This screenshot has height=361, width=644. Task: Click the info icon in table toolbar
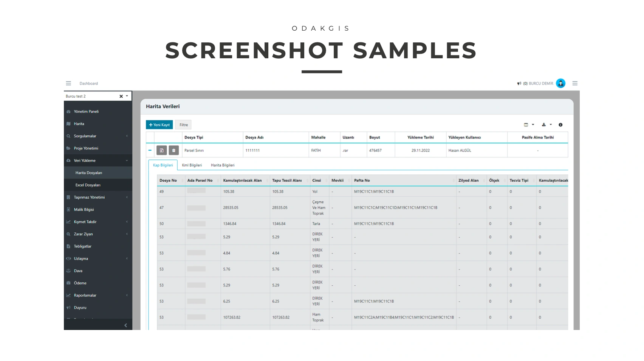click(560, 125)
